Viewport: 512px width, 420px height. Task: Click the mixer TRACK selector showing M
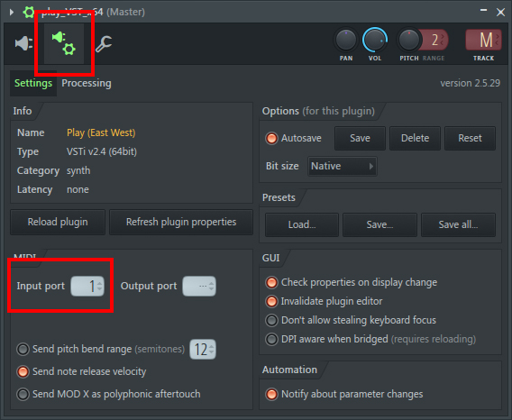pos(483,40)
